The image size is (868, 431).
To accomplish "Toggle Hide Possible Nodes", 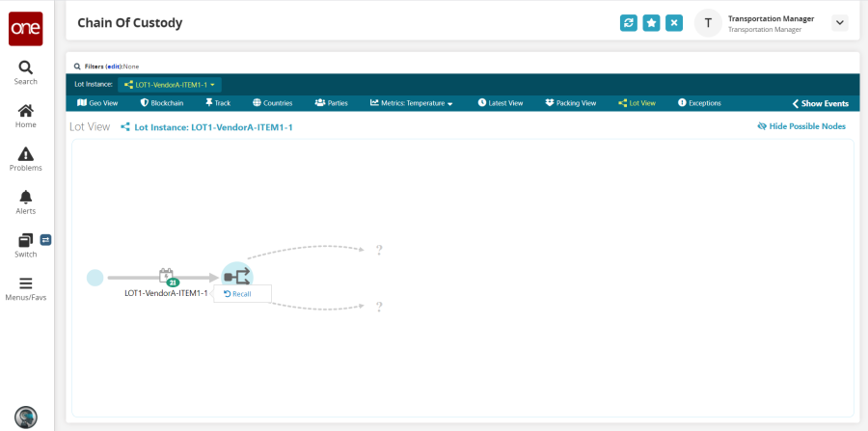I will coord(801,126).
